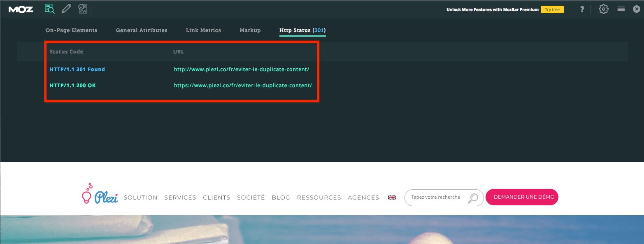The height and width of the screenshot is (244, 644).
Task: Click the MOZ logo
Action: tap(21, 9)
